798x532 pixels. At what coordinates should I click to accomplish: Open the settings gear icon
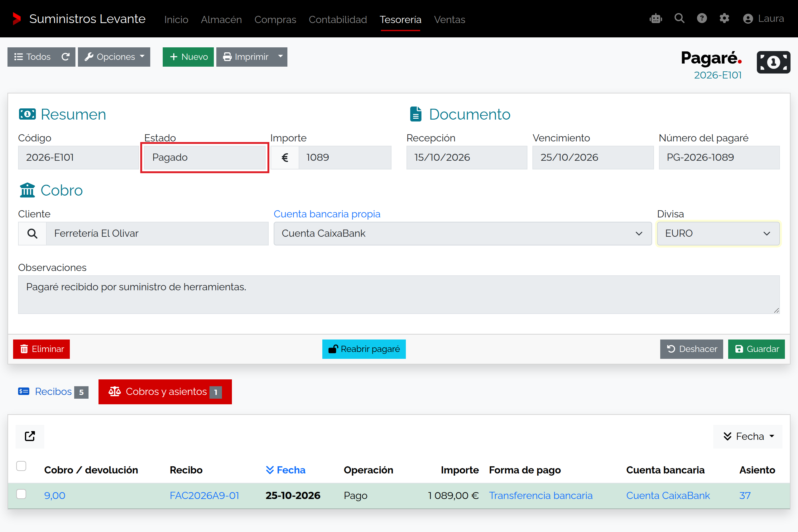tap(724, 18)
